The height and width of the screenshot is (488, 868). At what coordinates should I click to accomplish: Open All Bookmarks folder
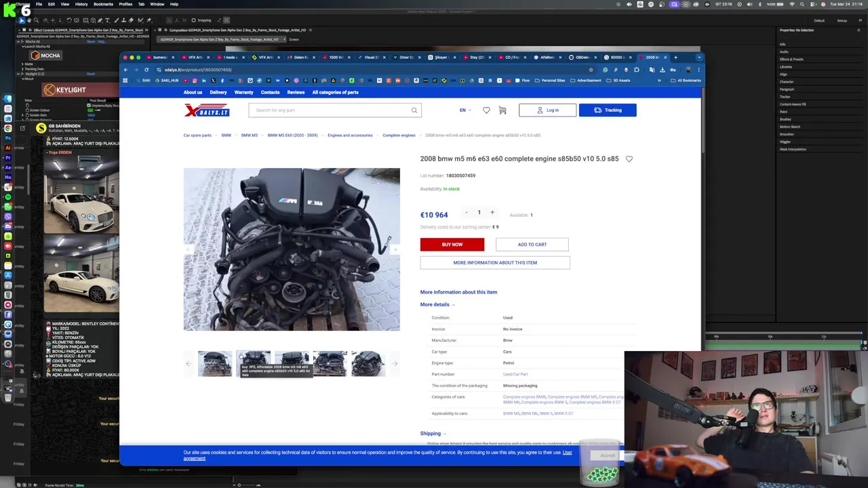click(686, 81)
